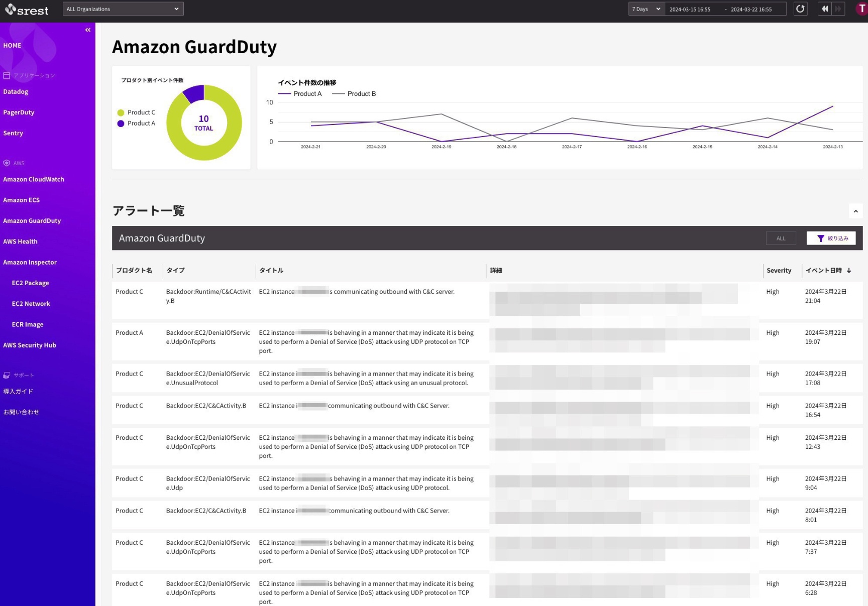Sort by イベント日時 arrow icon
868x606 pixels.
point(849,271)
